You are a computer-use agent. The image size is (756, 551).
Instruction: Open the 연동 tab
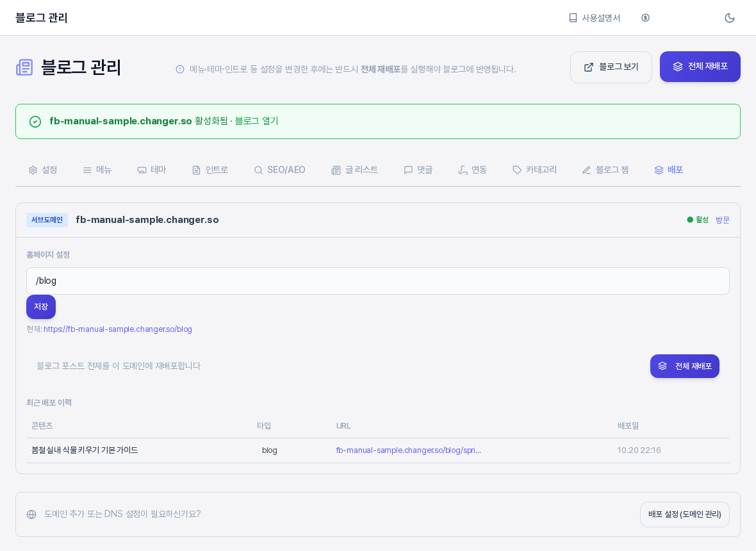pos(473,170)
